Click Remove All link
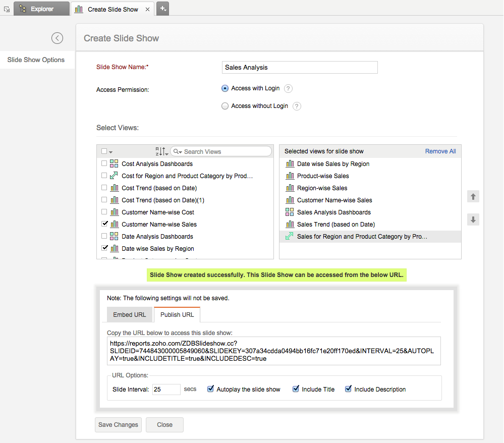The width and height of the screenshot is (504, 443). [x=440, y=151]
